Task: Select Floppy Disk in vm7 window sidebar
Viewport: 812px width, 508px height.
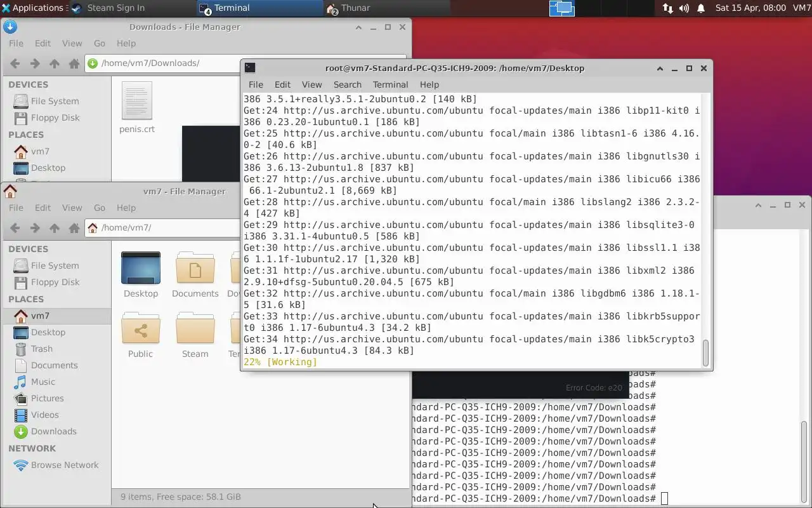Action: click(55, 282)
